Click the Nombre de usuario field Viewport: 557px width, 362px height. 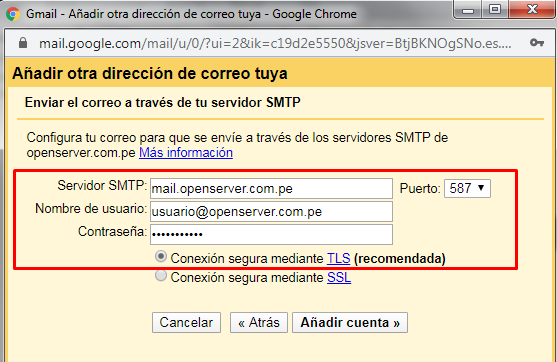[x=271, y=212]
